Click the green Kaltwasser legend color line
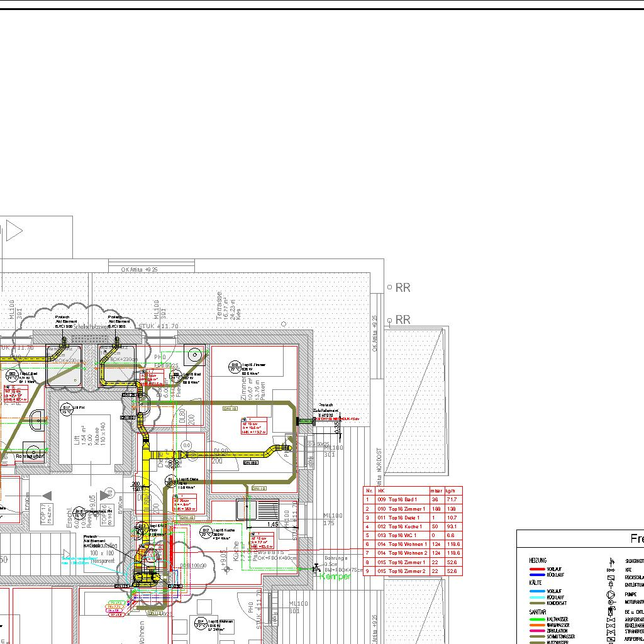 click(536, 619)
